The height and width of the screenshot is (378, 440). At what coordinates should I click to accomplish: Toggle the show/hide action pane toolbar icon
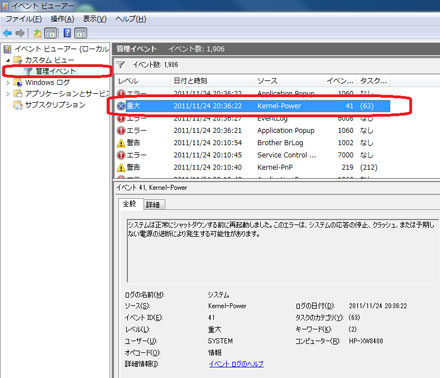tap(81, 33)
